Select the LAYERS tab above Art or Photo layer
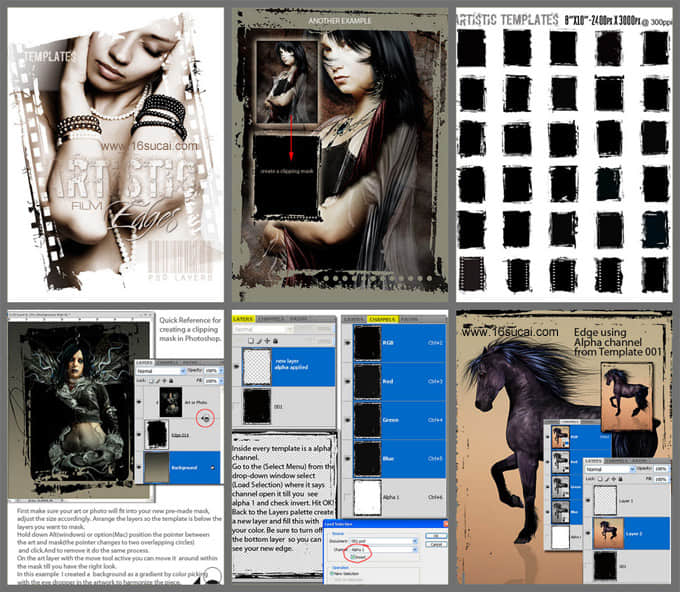Viewport: 680px width, 592px height. tap(144, 362)
